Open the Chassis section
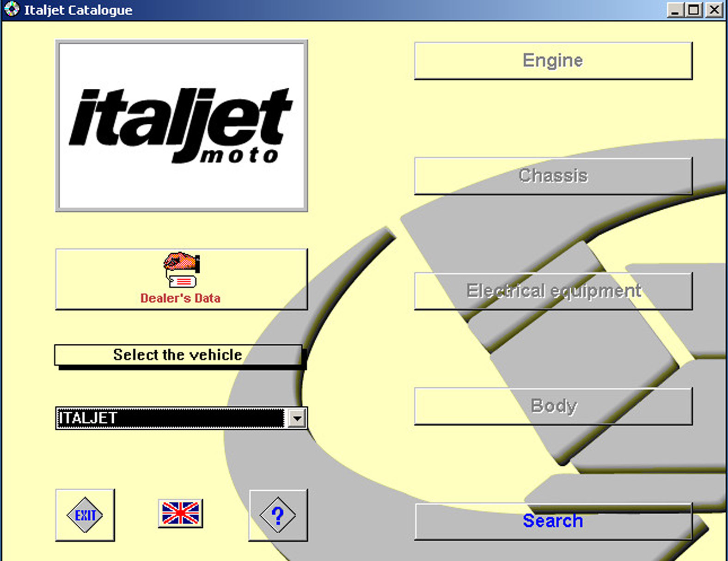Screen dimensions: 728x561 point(553,176)
